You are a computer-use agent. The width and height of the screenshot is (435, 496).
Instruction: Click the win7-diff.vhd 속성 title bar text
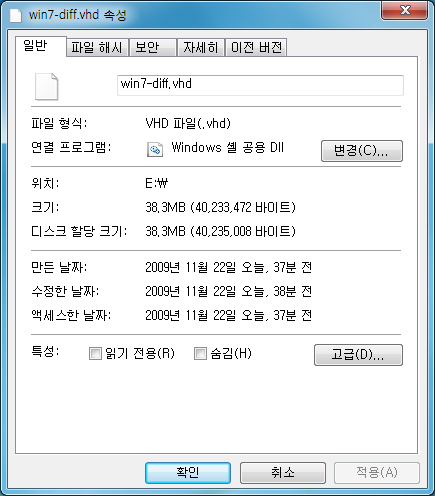pyautogui.click(x=77, y=15)
